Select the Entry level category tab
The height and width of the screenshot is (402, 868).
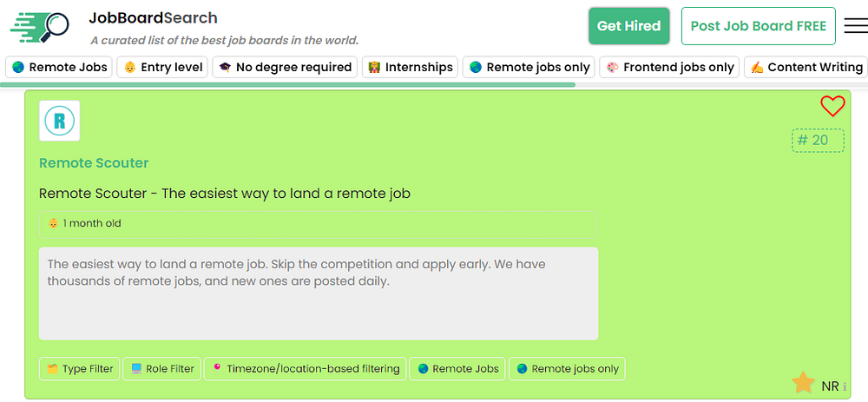point(162,67)
